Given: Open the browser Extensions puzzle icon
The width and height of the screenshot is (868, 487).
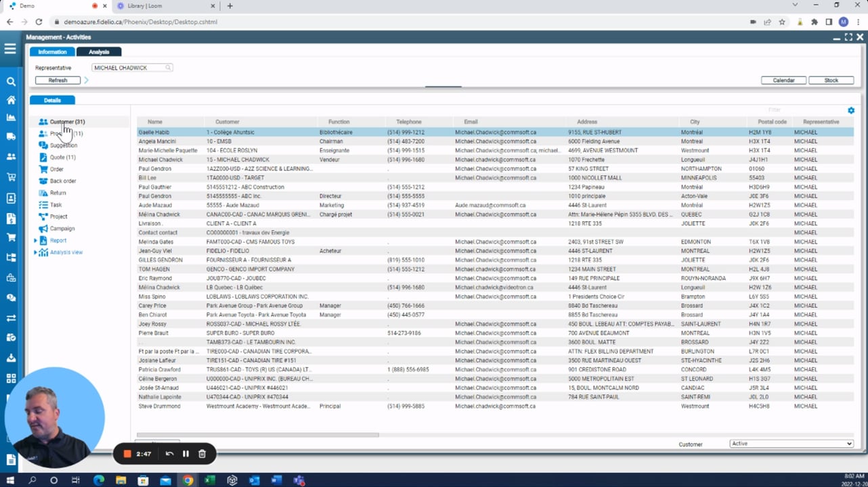Looking at the screenshot, I should (x=815, y=22).
